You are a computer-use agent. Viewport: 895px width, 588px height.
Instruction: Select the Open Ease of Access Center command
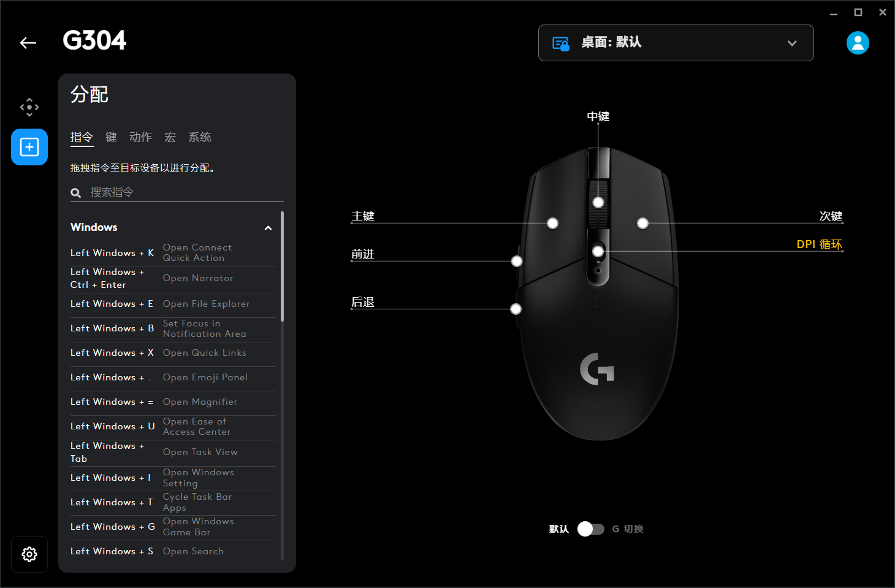173,427
